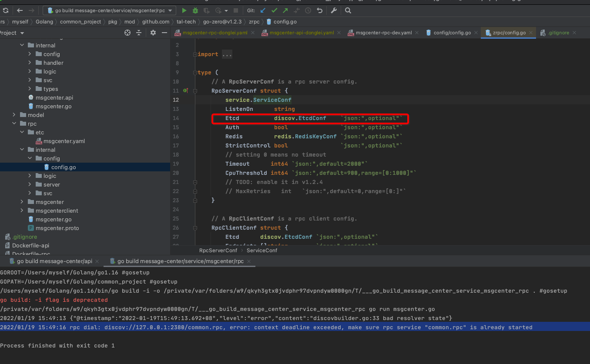Viewport: 590px width, 364px height.
Task: Open Search Everywhere magnifier icon
Action: point(348,10)
